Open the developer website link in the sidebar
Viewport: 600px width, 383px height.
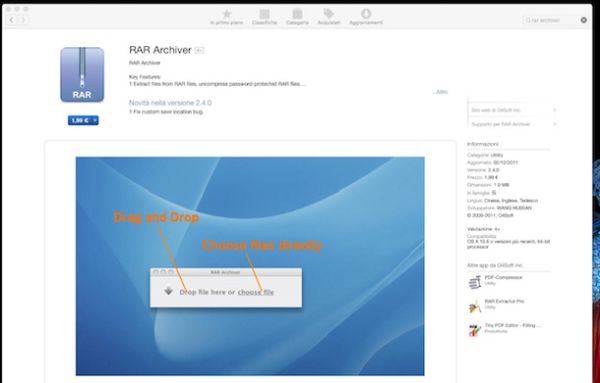513,110
